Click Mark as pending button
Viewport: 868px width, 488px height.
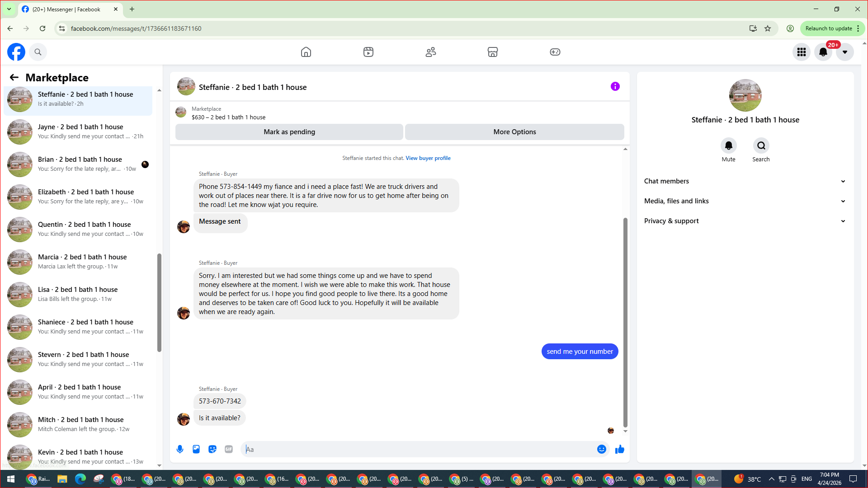tap(289, 132)
